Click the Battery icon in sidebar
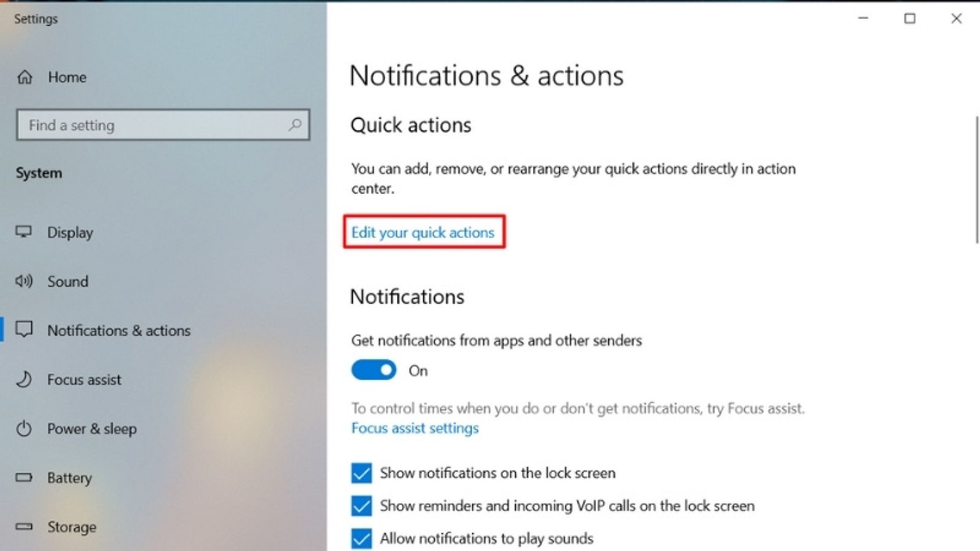The height and width of the screenshot is (551, 980). pyautogui.click(x=24, y=478)
